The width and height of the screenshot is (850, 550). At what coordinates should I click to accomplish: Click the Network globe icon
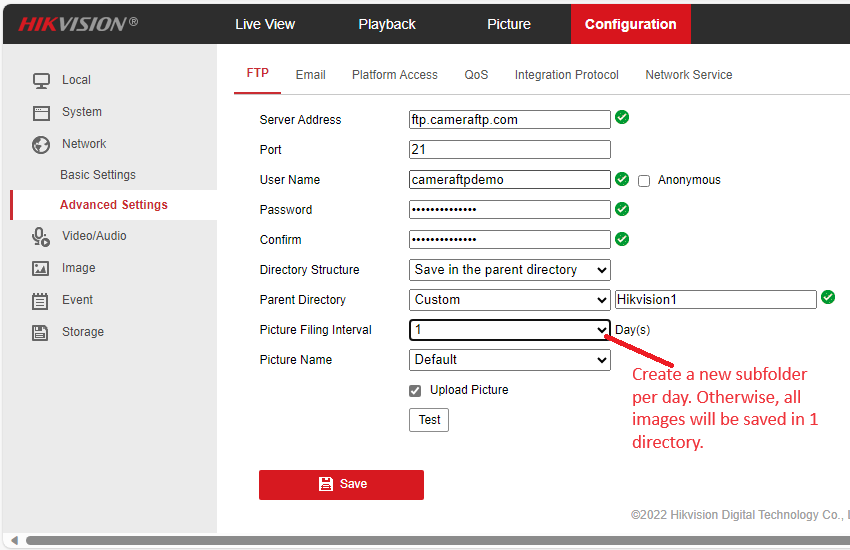[41, 145]
